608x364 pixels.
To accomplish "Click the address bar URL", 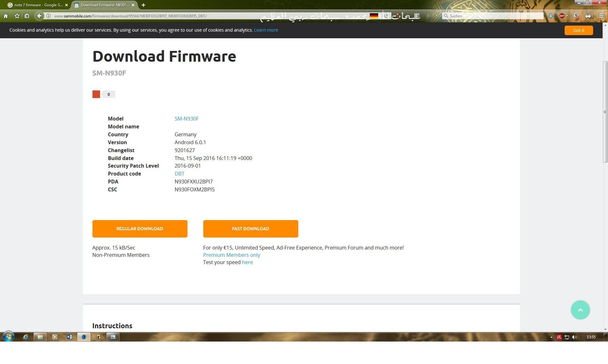I will (130, 16).
